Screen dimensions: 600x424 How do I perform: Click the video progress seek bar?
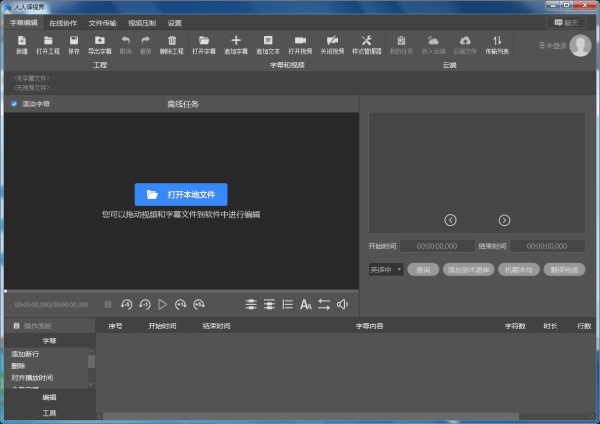(x=180, y=291)
